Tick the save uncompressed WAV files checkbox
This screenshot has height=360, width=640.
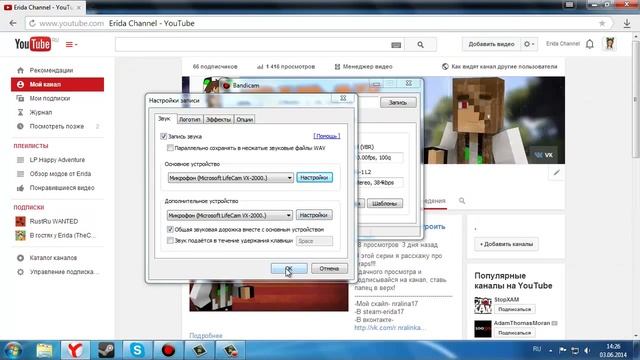pyautogui.click(x=170, y=148)
